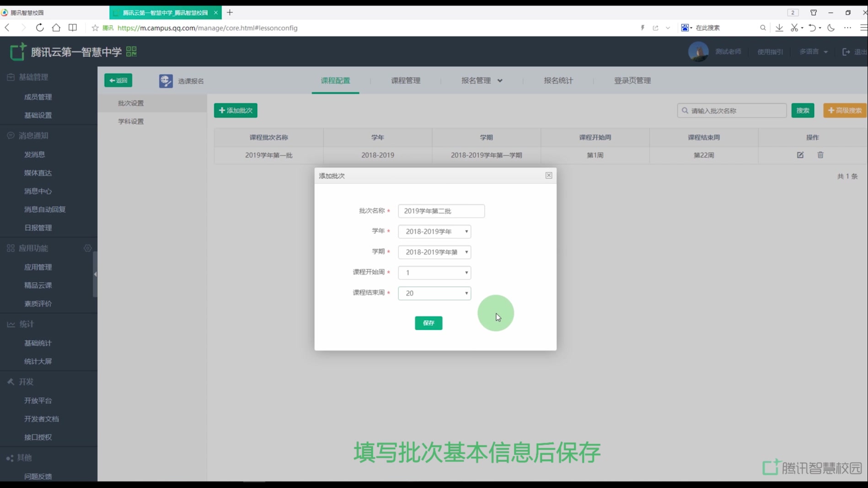
Task: Open the 课程结束周 dropdown
Action: [x=434, y=293]
